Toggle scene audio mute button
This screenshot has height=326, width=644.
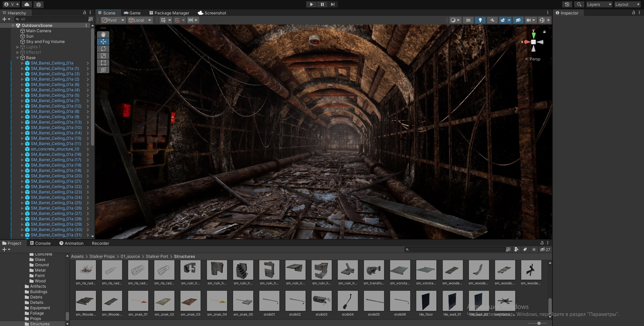tap(492, 20)
